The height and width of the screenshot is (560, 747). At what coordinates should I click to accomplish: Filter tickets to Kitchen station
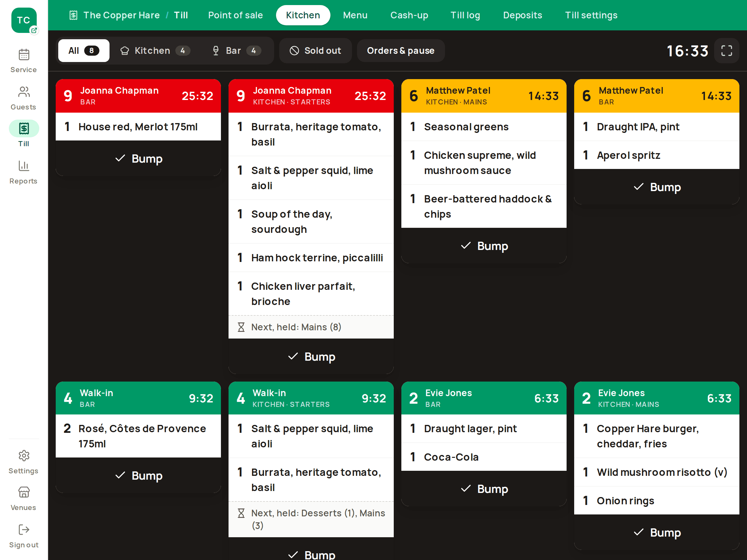[x=155, y=51]
